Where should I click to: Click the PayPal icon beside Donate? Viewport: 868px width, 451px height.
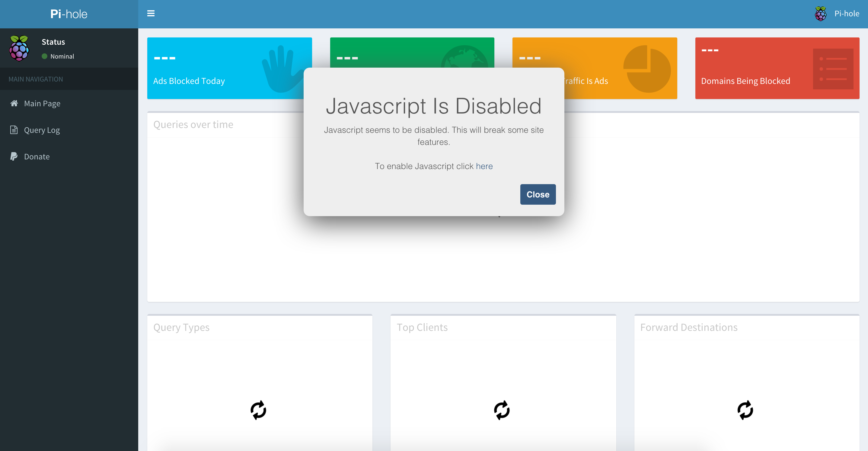[14, 156]
